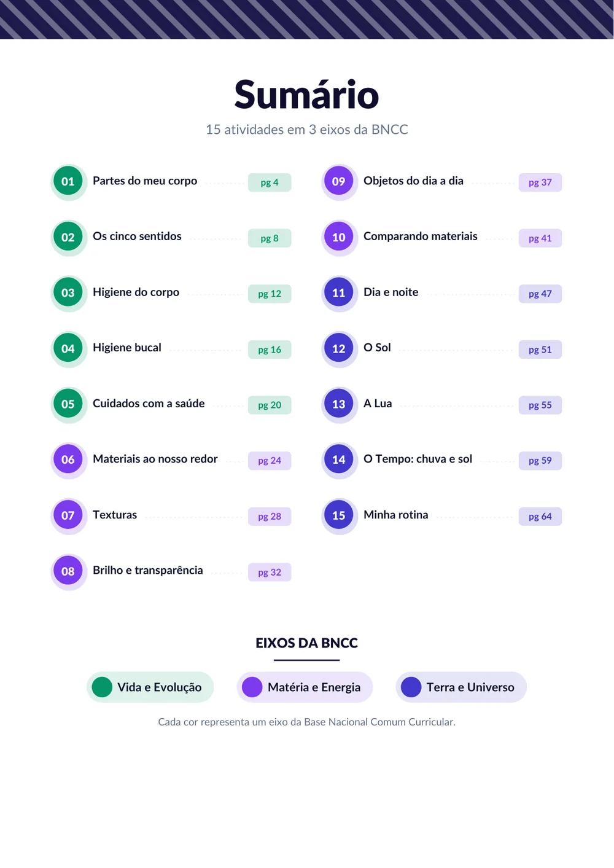This screenshot has height=868, width=614.
Task: Select the 'Terra e Universo' legend pill
Action: (461, 687)
